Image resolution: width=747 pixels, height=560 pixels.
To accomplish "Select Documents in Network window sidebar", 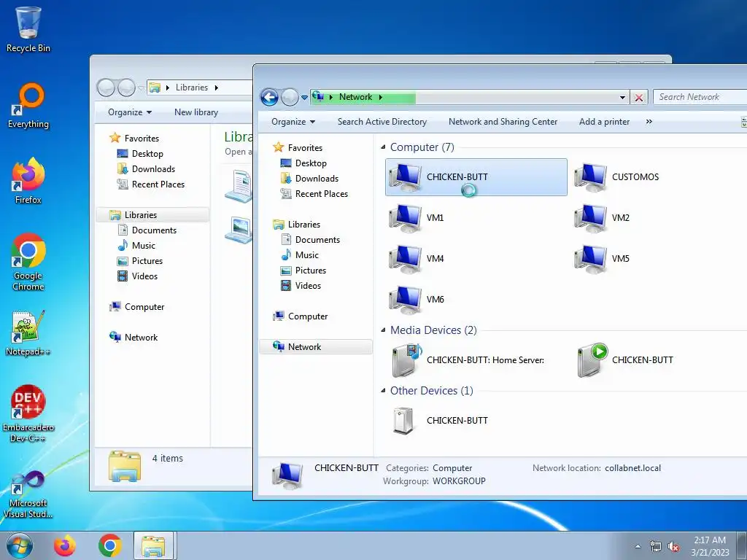I will (311, 239).
